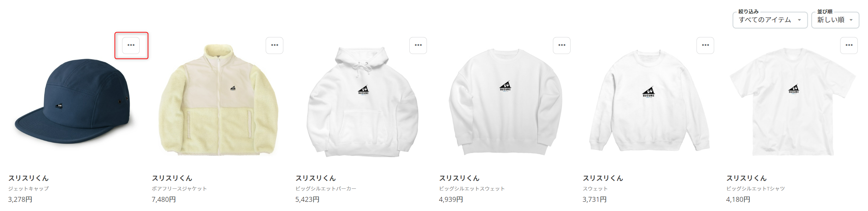View the big silhouette sweatshirt image
Viewport: 868px width, 211px height.
(x=506, y=102)
